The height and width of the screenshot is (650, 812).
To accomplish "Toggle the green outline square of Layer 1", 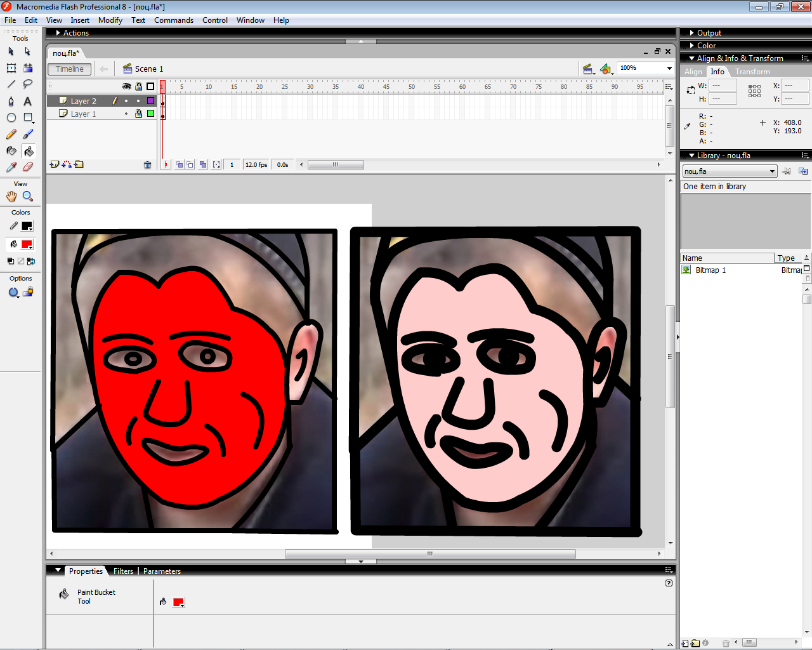I will click(x=150, y=114).
